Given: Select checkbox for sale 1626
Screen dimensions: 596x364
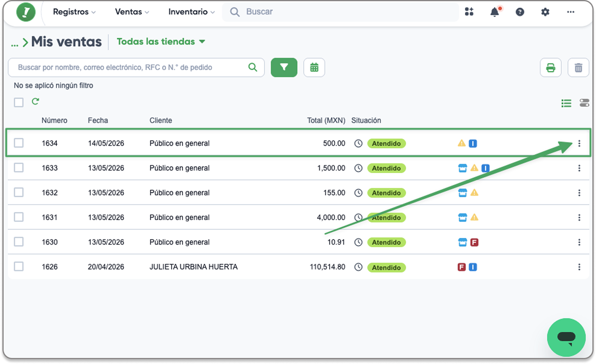Looking at the screenshot, I should 18,266.
